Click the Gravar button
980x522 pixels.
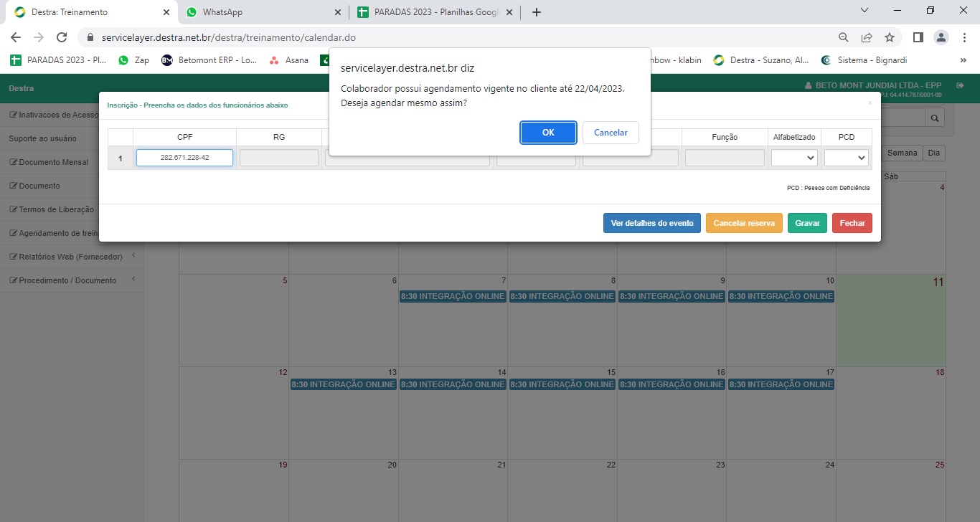[807, 223]
